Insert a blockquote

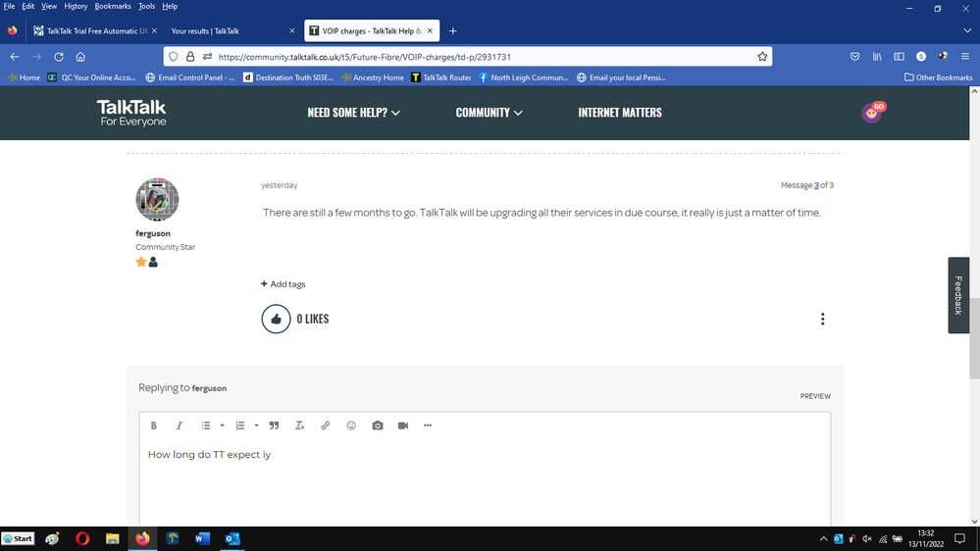[274, 426]
